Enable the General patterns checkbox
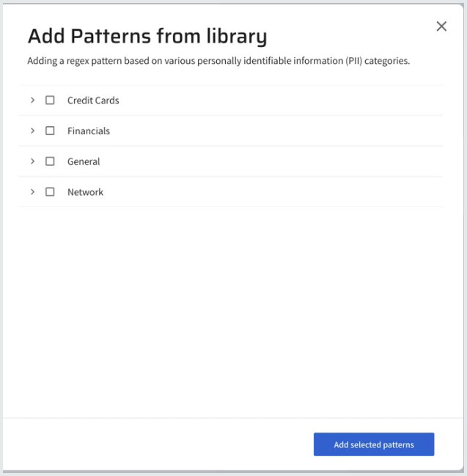 click(x=50, y=161)
